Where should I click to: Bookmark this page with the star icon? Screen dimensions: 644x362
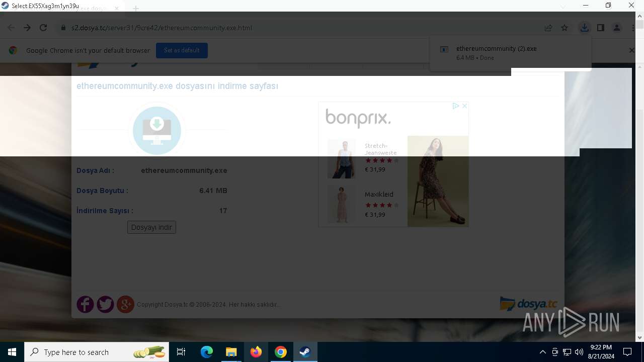(565, 28)
